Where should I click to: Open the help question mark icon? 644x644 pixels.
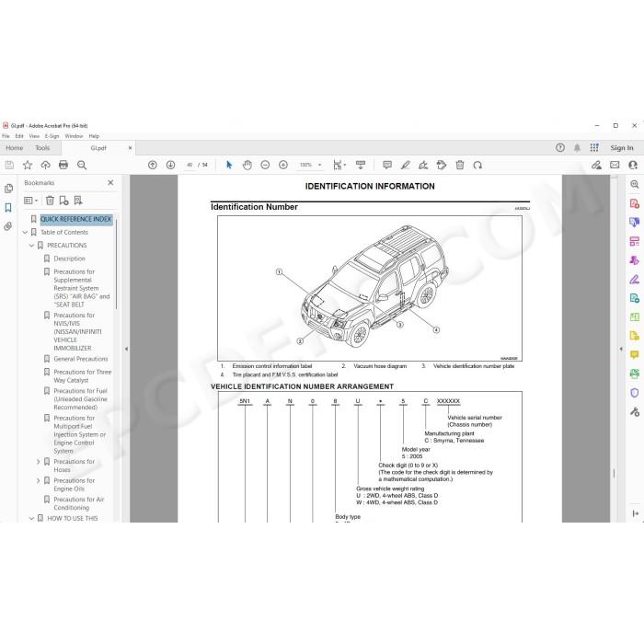point(560,148)
